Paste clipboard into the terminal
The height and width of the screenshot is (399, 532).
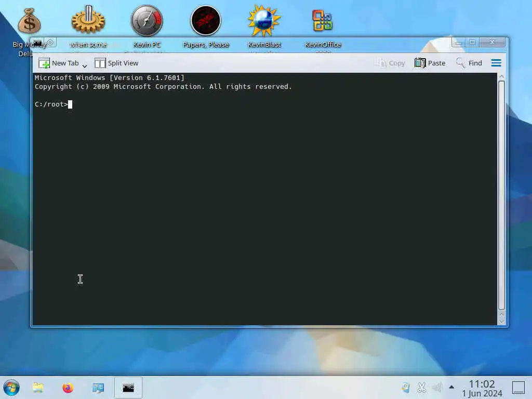click(x=430, y=63)
